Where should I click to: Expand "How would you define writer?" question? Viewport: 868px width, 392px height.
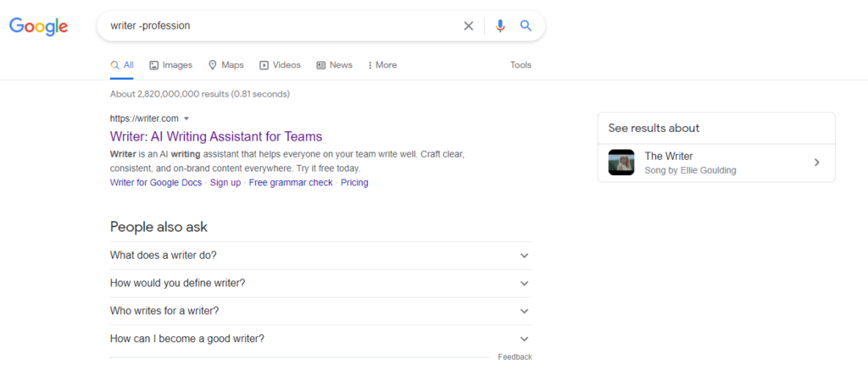320,284
